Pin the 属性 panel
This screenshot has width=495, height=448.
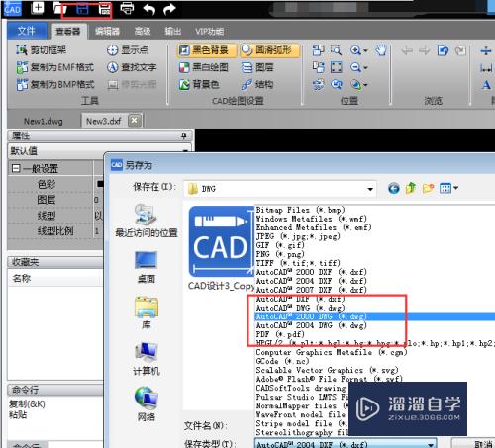[184, 135]
